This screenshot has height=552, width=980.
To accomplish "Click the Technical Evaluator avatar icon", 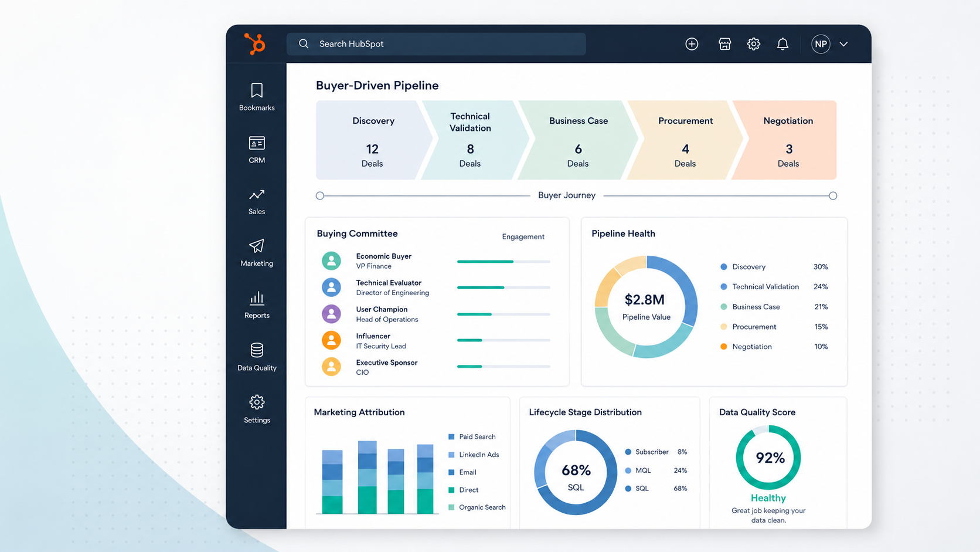I will [x=331, y=287].
